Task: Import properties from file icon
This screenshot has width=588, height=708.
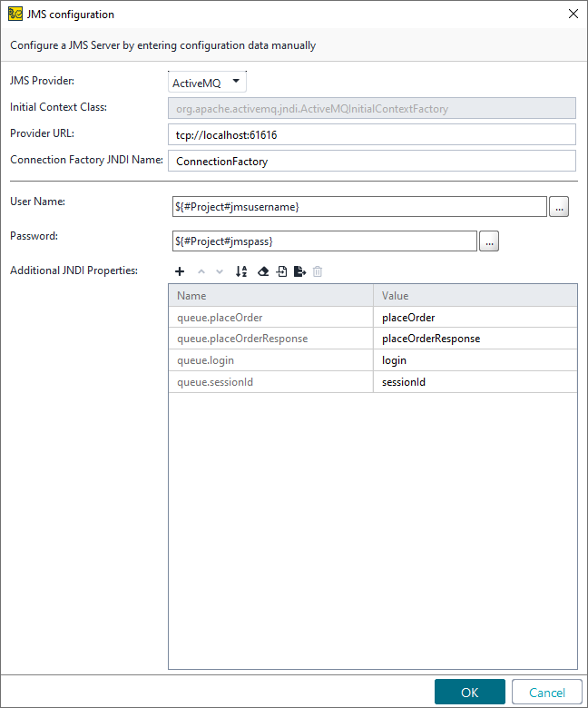Action: point(281,271)
